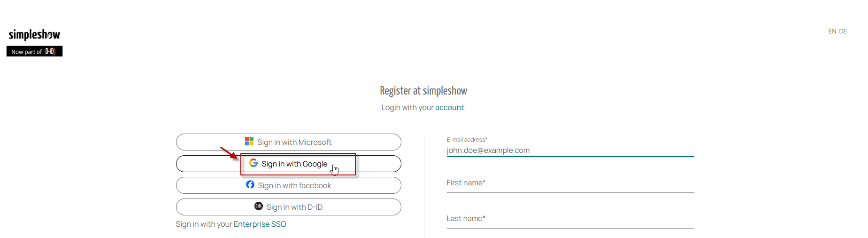
Task: Click into the First name field
Action: click(570, 183)
